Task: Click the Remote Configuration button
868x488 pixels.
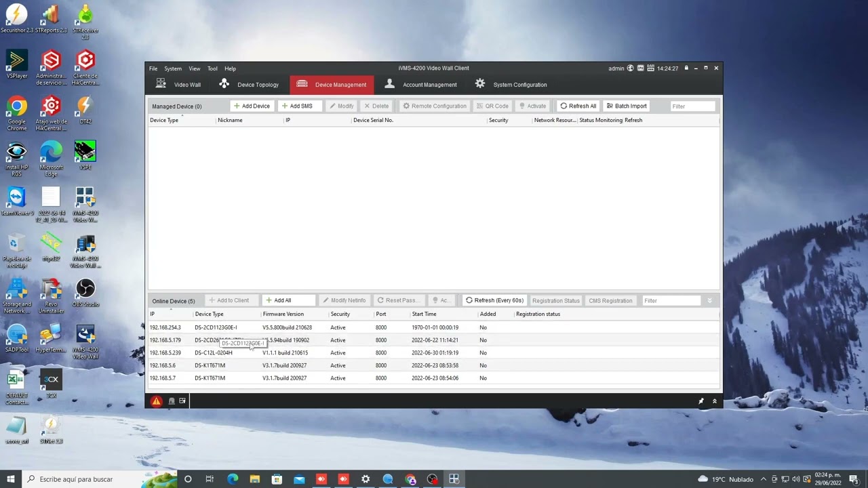Action: point(435,106)
